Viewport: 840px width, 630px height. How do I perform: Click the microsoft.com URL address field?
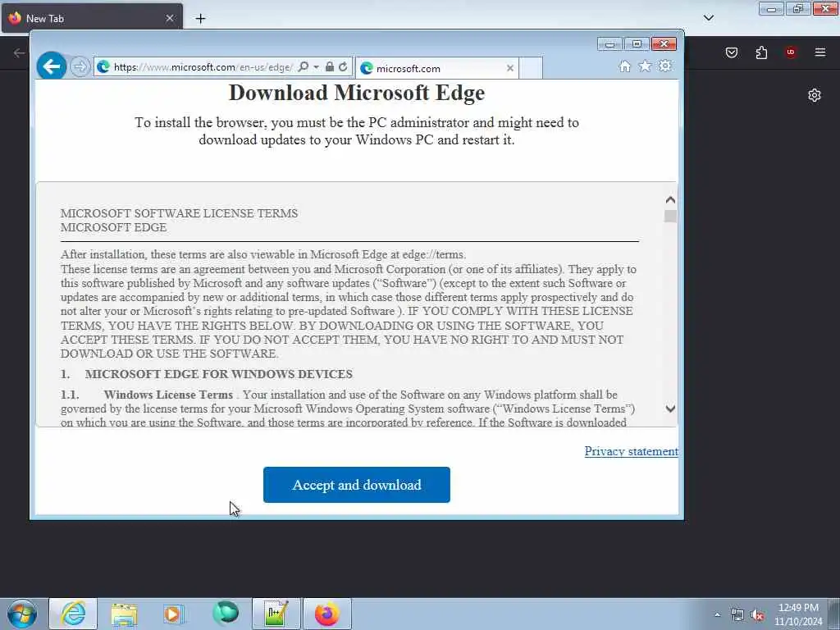(203, 67)
